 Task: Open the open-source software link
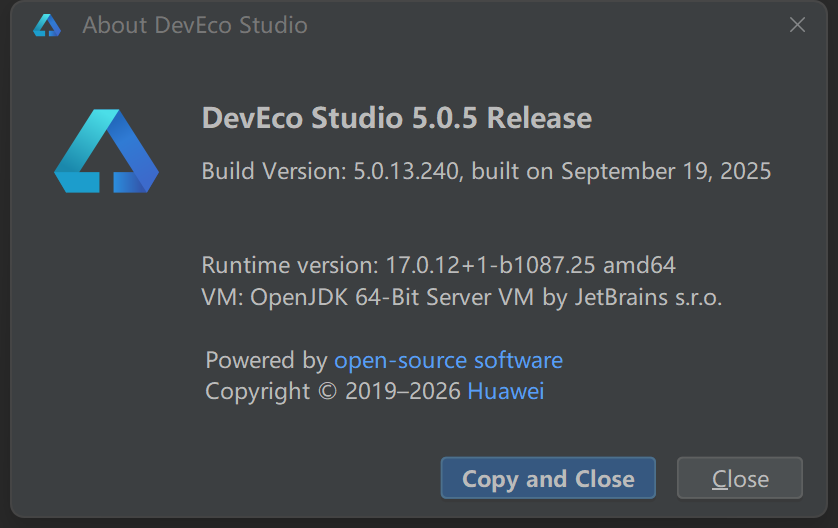pyautogui.click(x=448, y=360)
